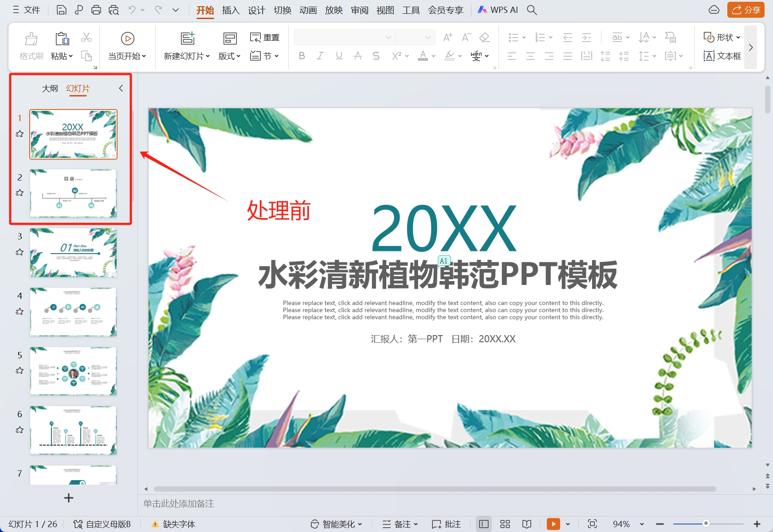This screenshot has width=773, height=532.
Task: Click the search magnifier icon
Action: pyautogui.click(x=532, y=10)
